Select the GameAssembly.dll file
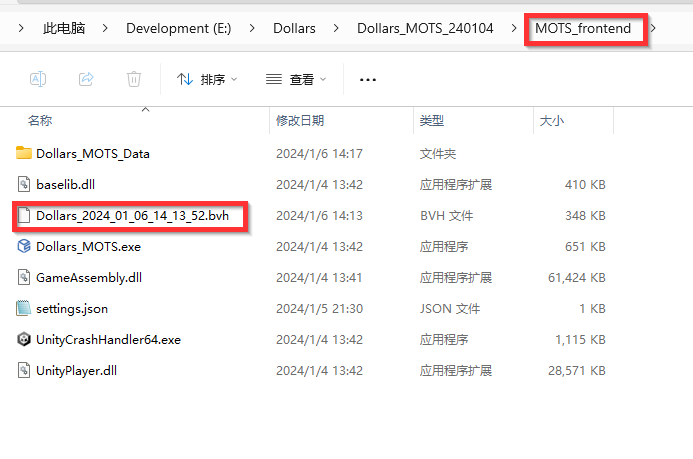 point(88,277)
